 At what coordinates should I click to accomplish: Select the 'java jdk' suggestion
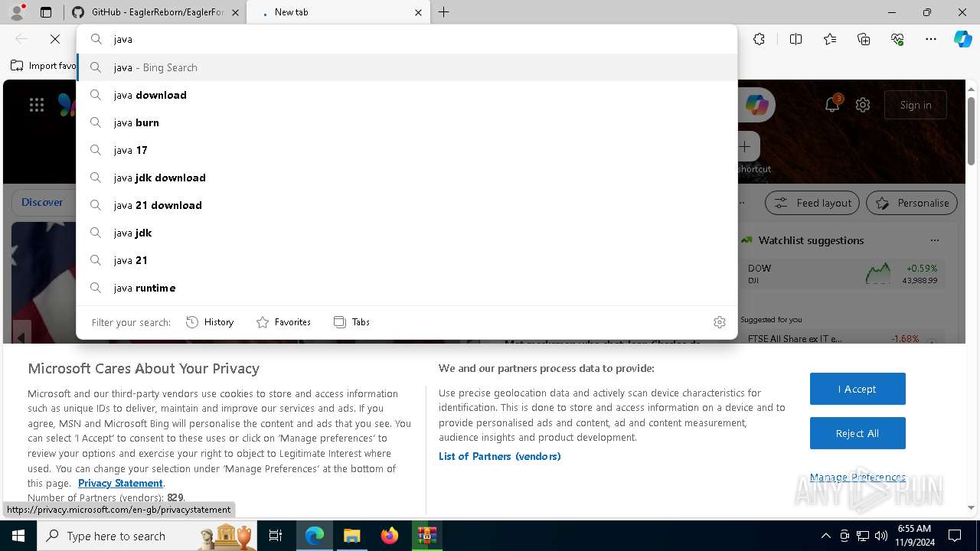[407, 233]
